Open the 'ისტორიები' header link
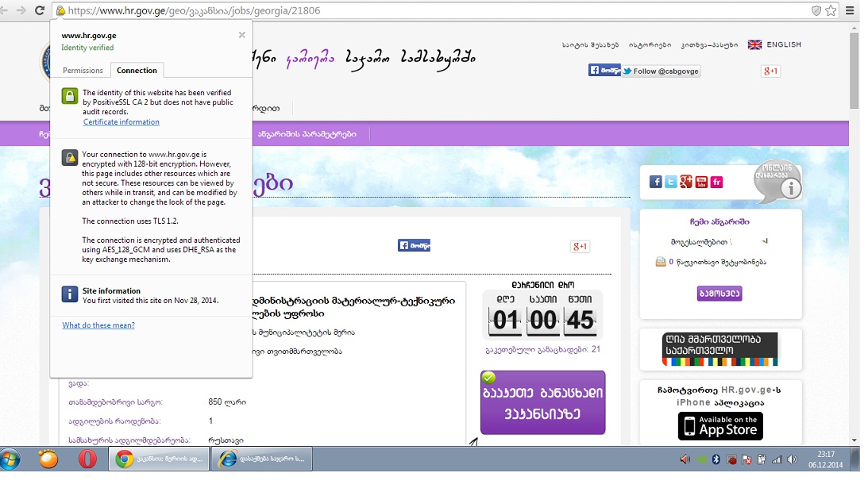This screenshot has width=868, height=488. click(650, 44)
